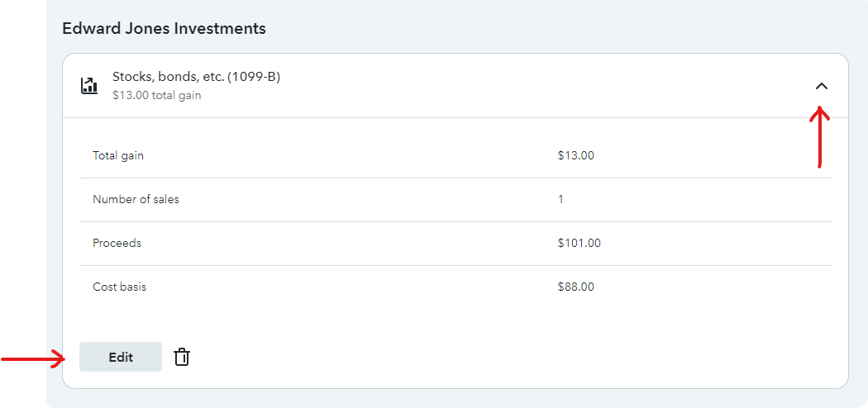Click the red arrow pointing at Edit
Image resolution: width=868 pixels, height=408 pixels.
pyautogui.click(x=33, y=358)
